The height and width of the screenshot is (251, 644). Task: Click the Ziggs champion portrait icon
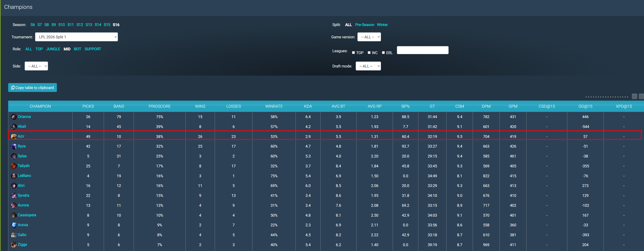(x=14, y=245)
